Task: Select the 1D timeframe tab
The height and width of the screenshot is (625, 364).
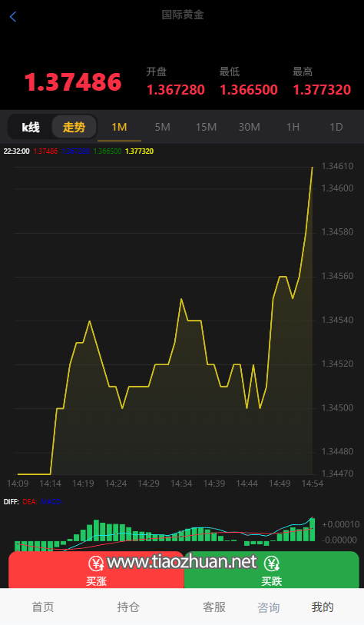Action: (336, 127)
